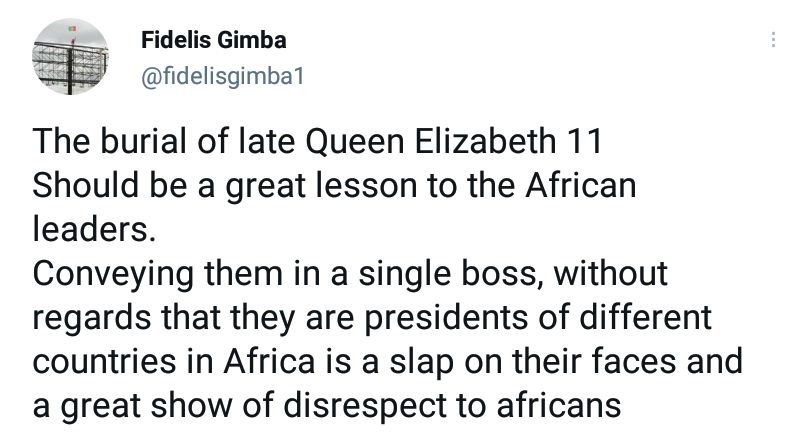Open the Fidelis Gimba display name link
The width and height of the screenshot is (800, 448).
coord(214,41)
